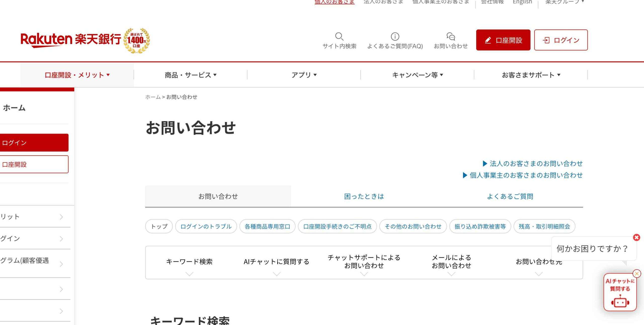Click the 残高・取引明細照会 pill
This screenshot has width=644, height=325.
544,226
